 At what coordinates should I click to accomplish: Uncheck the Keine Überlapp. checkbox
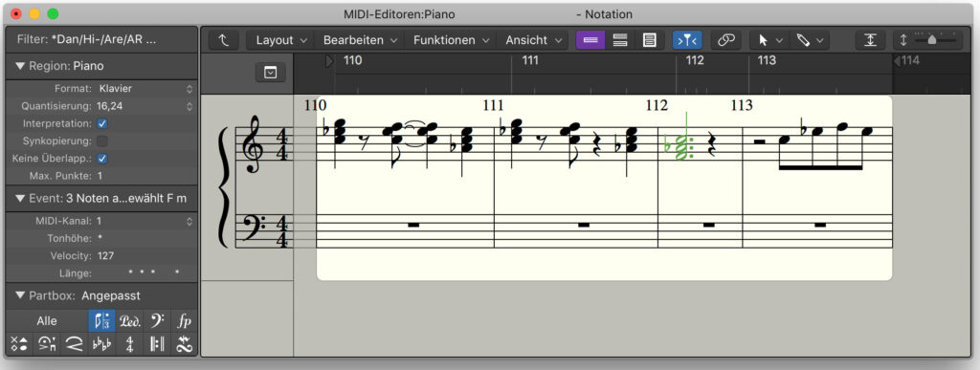[102, 159]
